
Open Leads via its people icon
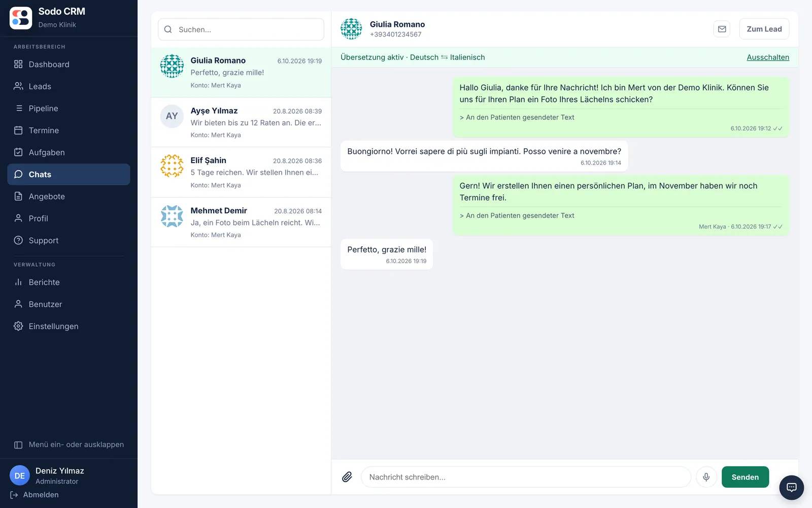pyautogui.click(x=18, y=86)
